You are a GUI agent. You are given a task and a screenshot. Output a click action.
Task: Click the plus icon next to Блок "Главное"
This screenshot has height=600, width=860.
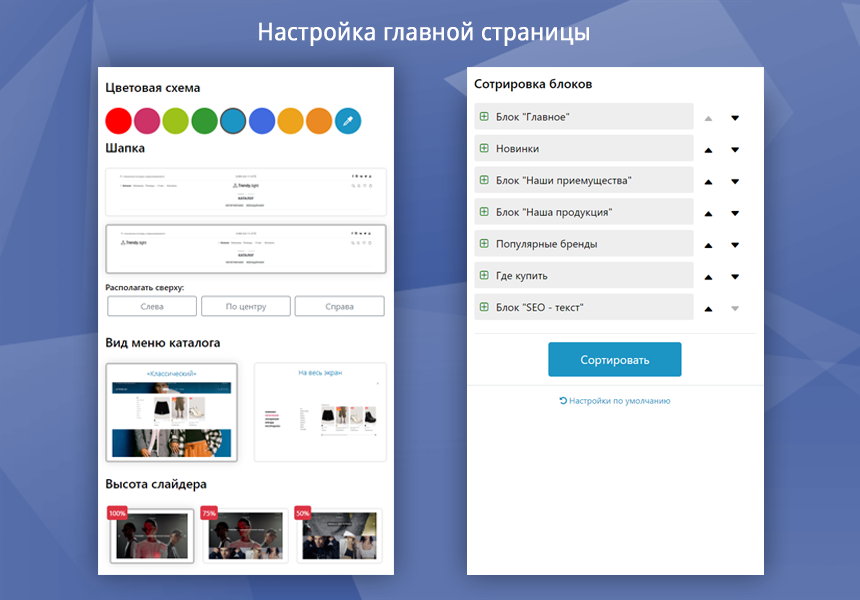pyautogui.click(x=483, y=117)
